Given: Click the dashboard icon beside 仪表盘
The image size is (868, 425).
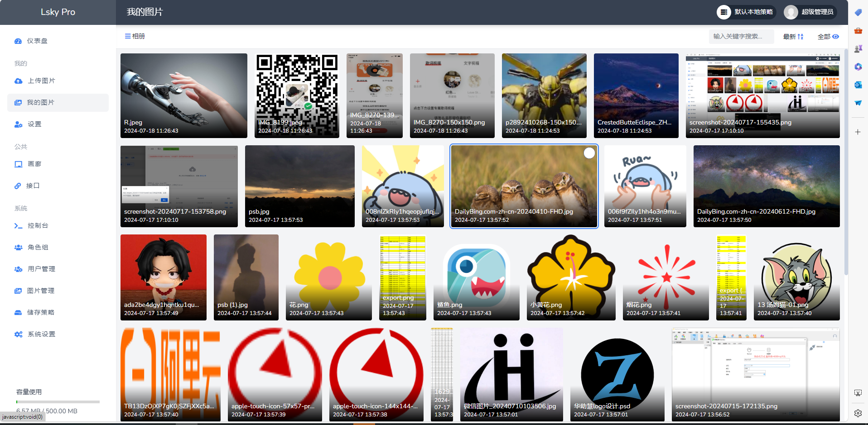Looking at the screenshot, I should [x=18, y=41].
